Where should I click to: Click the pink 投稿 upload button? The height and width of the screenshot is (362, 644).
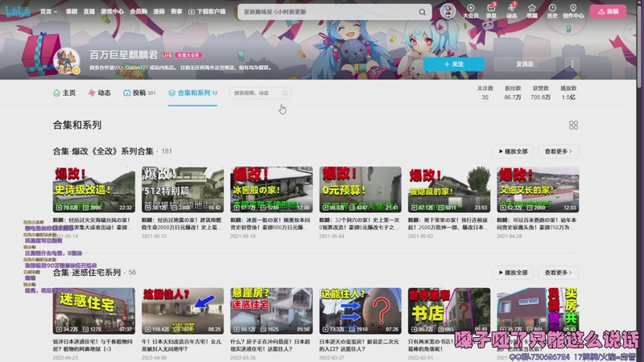coord(609,11)
